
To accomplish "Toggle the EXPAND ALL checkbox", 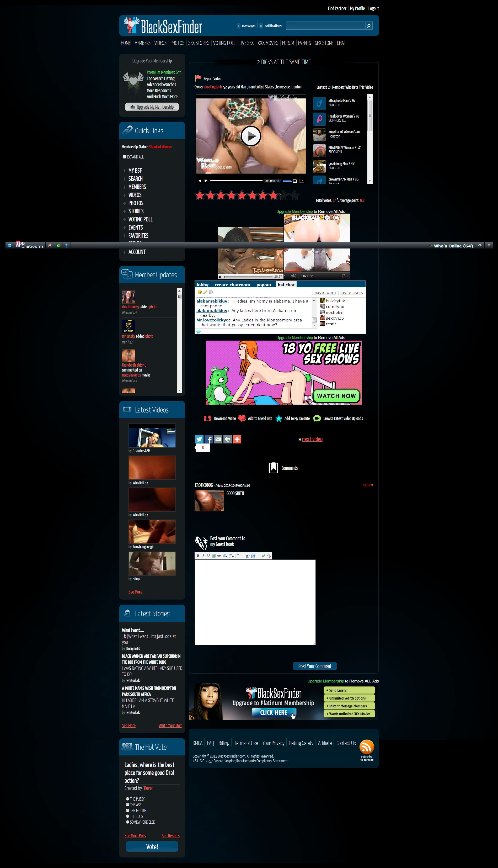I will 125,157.
